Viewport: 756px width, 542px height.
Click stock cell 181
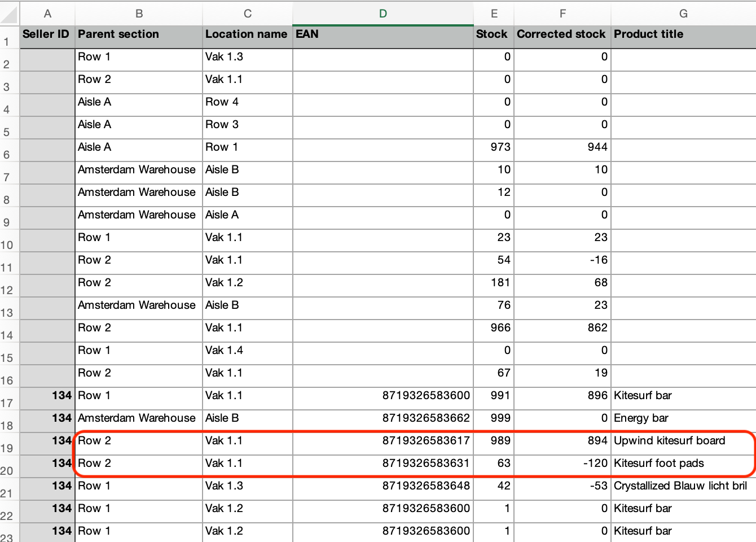click(x=494, y=286)
